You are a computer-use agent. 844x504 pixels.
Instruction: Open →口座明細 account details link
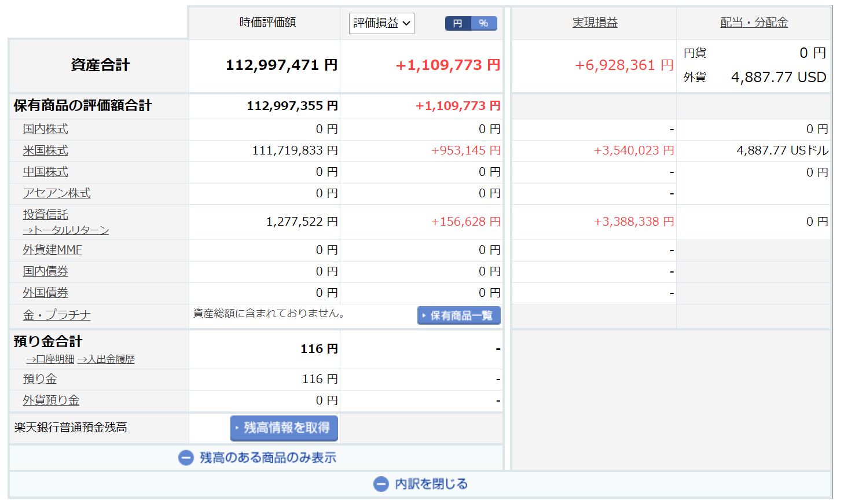[x=50, y=359]
